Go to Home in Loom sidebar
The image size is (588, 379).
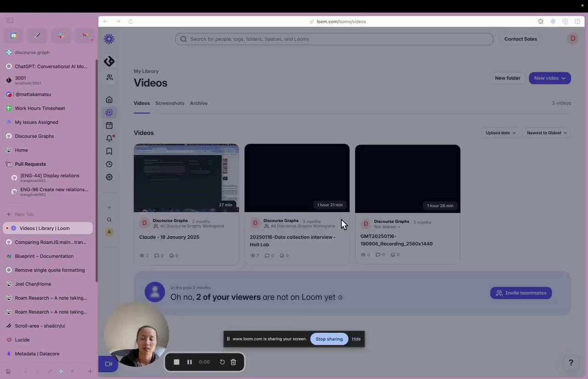[x=109, y=100]
